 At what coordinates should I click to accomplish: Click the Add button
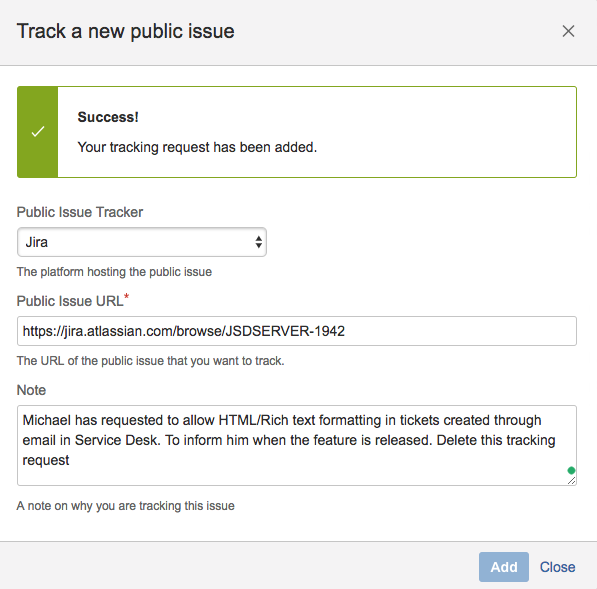(503, 567)
